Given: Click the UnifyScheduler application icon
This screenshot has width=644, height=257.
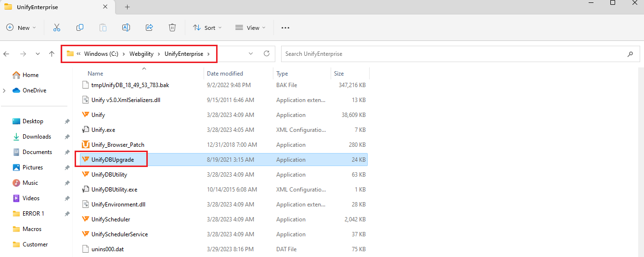Looking at the screenshot, I should tap(86, 219).
